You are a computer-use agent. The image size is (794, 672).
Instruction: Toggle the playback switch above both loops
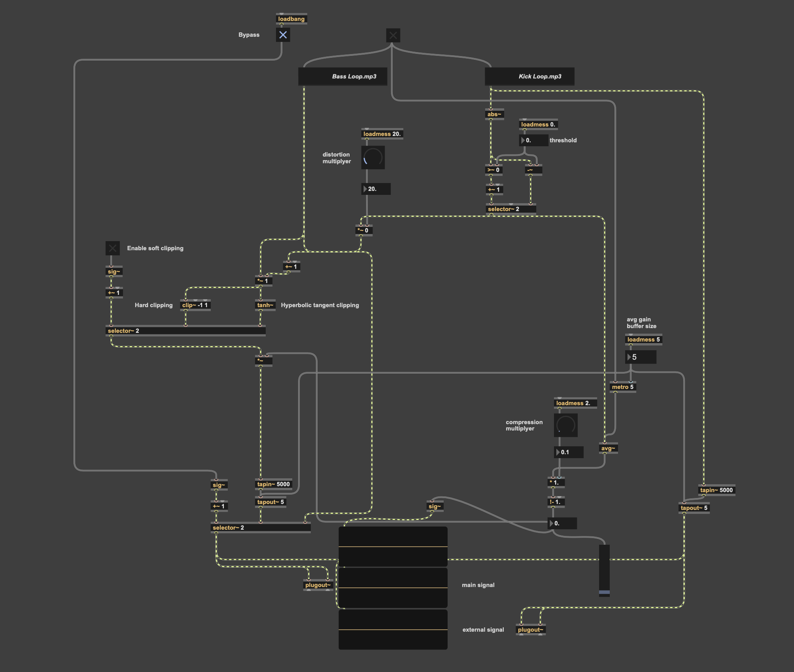pos(393,35)
